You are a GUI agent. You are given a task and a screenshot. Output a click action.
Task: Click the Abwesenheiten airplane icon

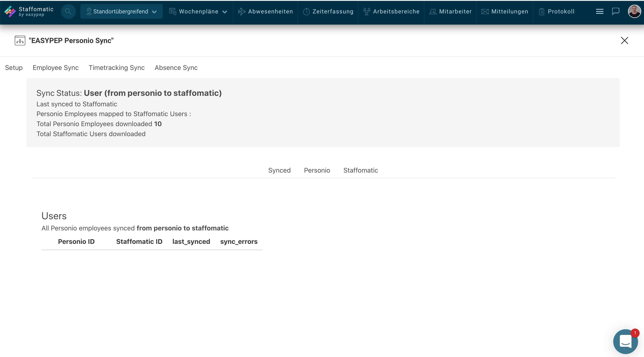(x=242, y=11)
